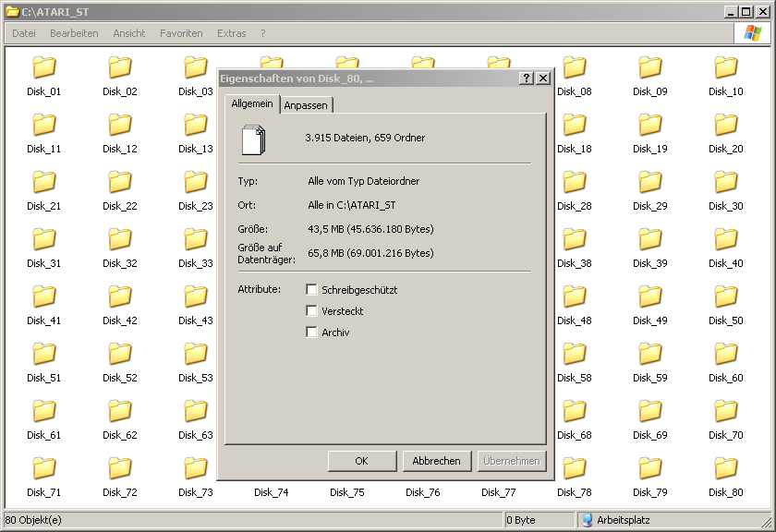Select the Disk_30 folder icon

[x=726, y=182]
